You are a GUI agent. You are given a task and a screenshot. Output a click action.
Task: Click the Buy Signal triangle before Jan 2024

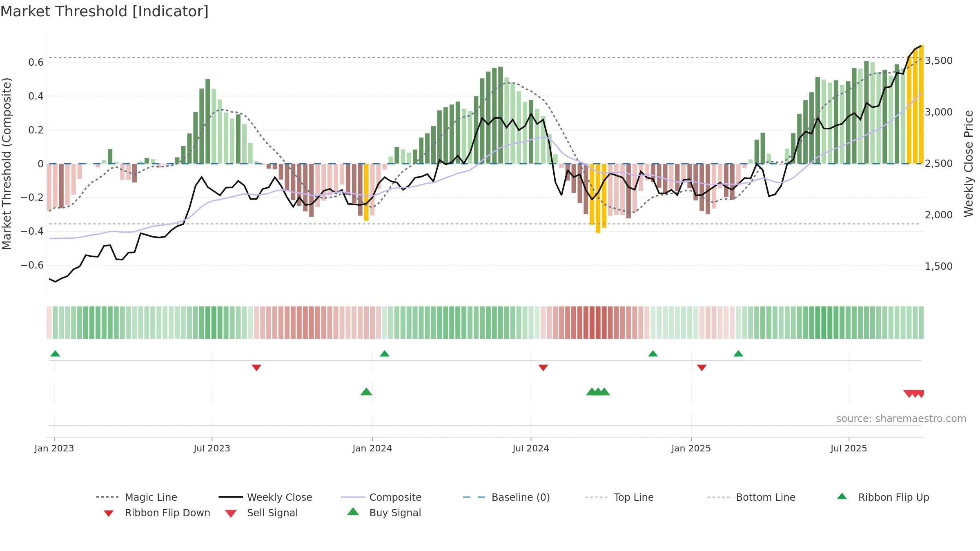tap(366, 391)
